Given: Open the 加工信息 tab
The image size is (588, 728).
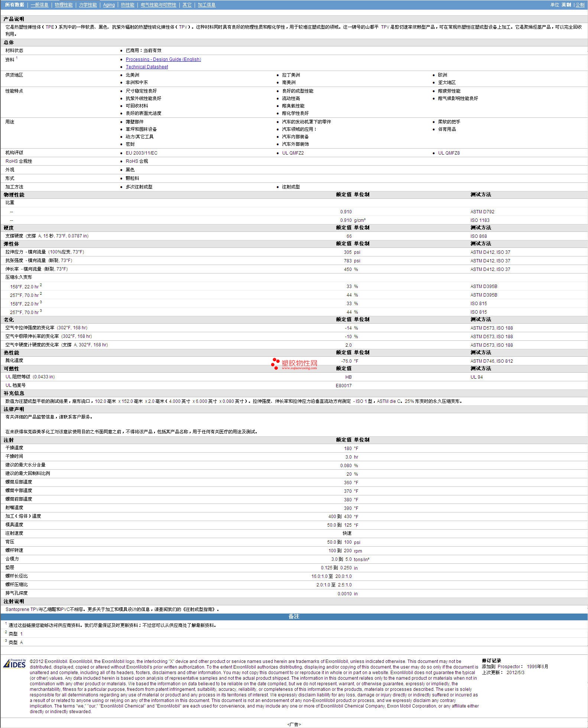Looking at the screenshot, I should pyautogui.click(x=207, y=5).
